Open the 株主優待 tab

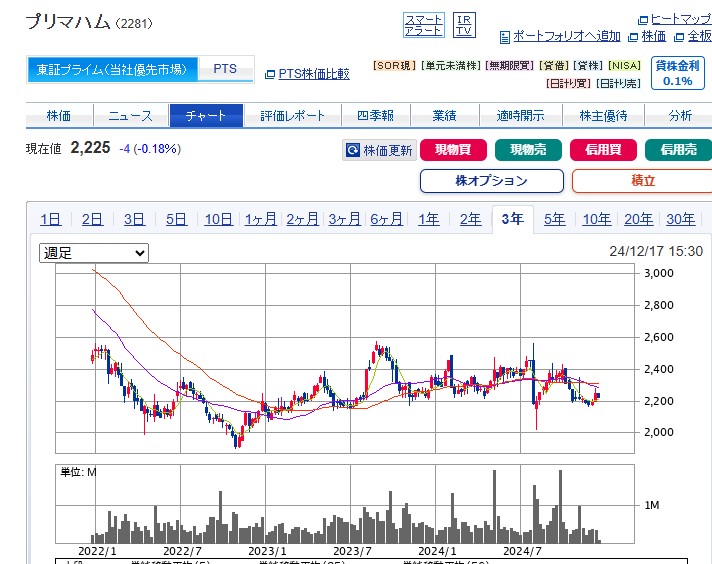click(603, 116)
